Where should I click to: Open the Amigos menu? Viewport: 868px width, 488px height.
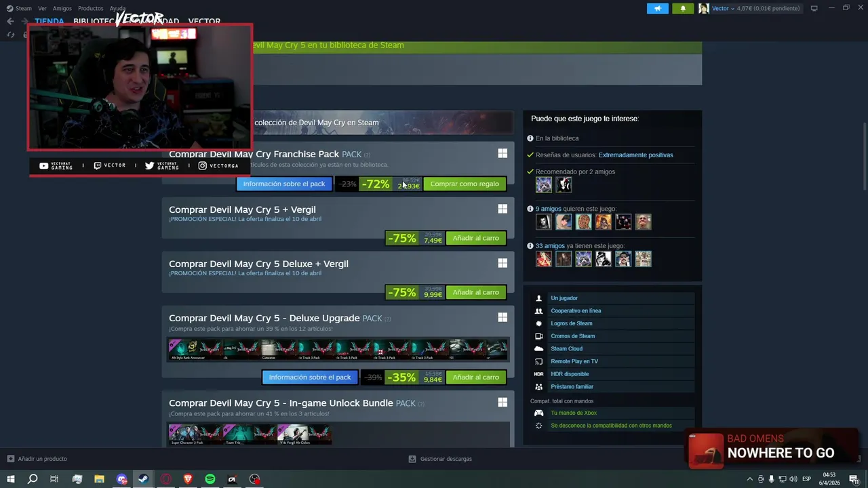(62, 8)
